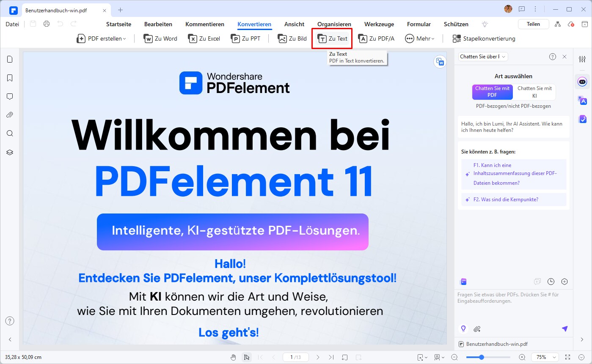
Task: Send the chat message arrow
Action: tap(564, 328)
